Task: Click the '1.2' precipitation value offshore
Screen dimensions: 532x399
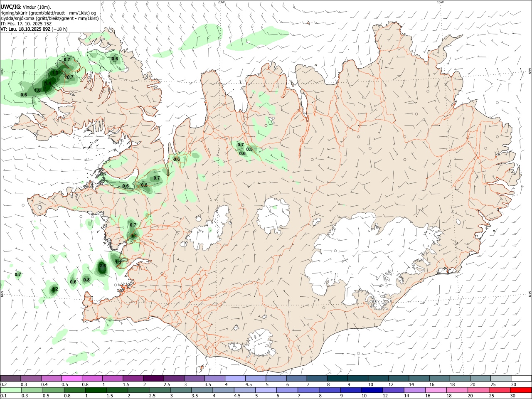Action: (55, 289)
